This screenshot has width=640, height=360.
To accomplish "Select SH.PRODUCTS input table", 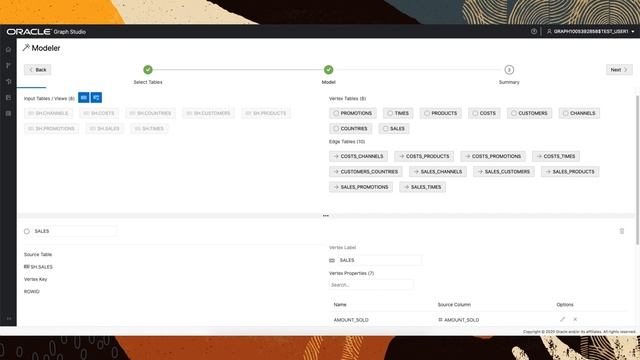I will click(266, 113).
